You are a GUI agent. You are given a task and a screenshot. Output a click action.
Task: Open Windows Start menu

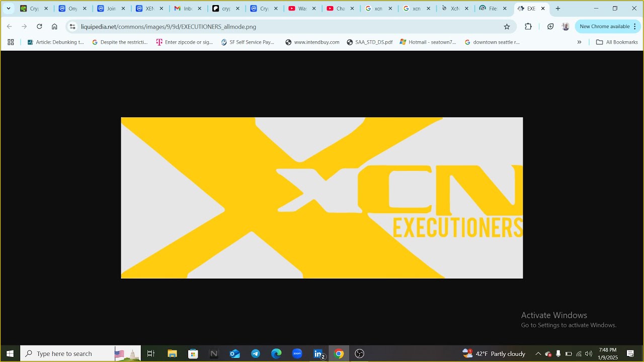pos(10,353)
